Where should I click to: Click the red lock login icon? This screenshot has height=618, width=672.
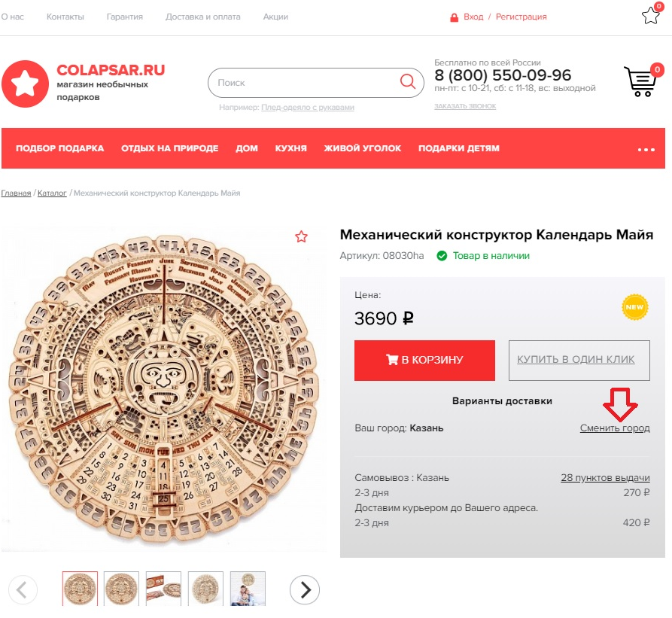coord(454,17)
